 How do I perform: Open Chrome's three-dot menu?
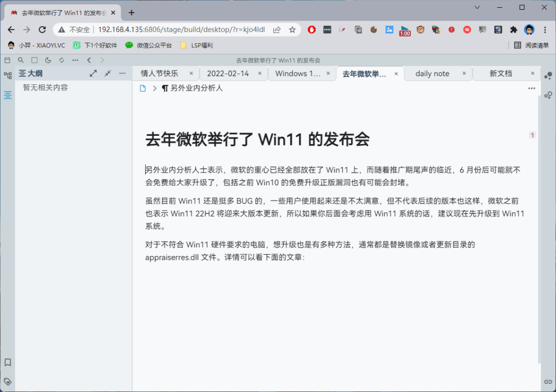(545, 29)
